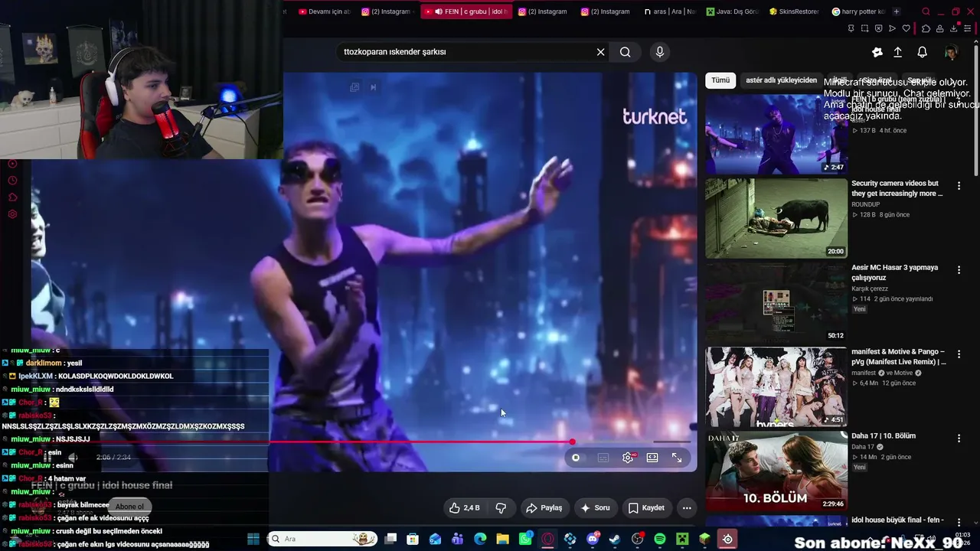Open options for manifest & Motive video
980x551 pixels.
click(x=959, y=354)
